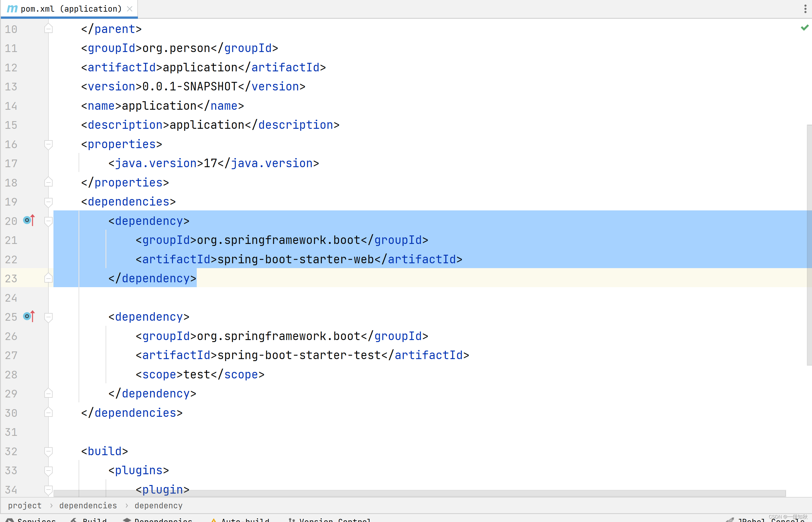Click the dependencies breadcrumb
Screen dimensions: 812x522
(88, 506)
